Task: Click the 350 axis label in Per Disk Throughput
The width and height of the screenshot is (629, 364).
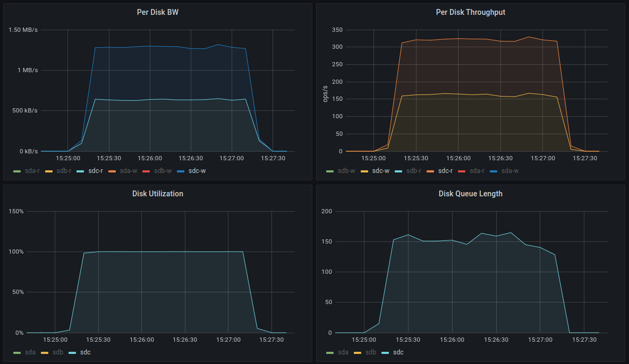Action: click(x=337, y=30)
